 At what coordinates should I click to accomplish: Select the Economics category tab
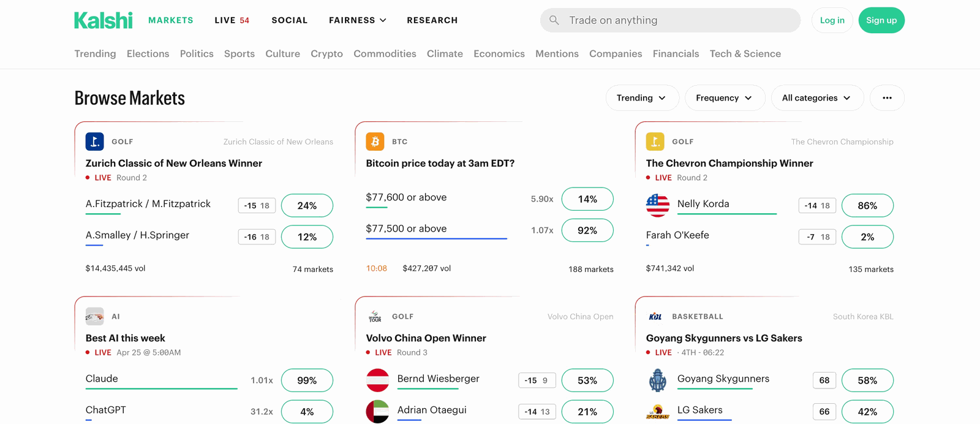[499, 54]
